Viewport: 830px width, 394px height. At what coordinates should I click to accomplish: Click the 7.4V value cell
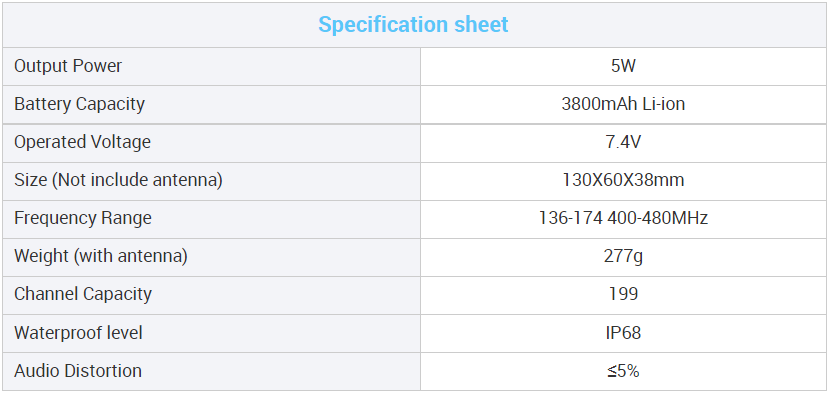tap(623, 143)
